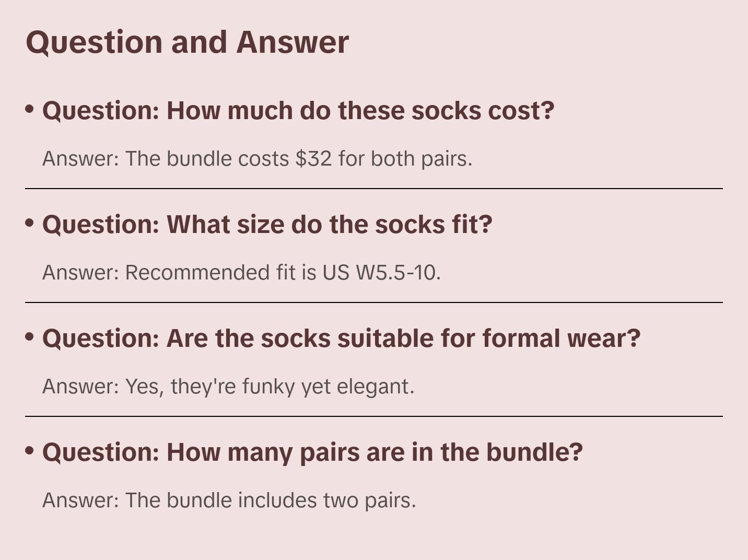Click the divider below the size answer
This screenshot has height=560, width=748.
[374, 302]
